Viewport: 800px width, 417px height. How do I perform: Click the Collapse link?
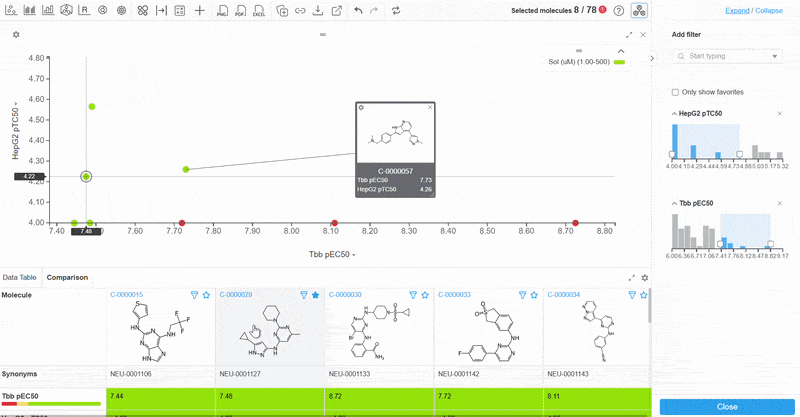click(x=769, y=10)
